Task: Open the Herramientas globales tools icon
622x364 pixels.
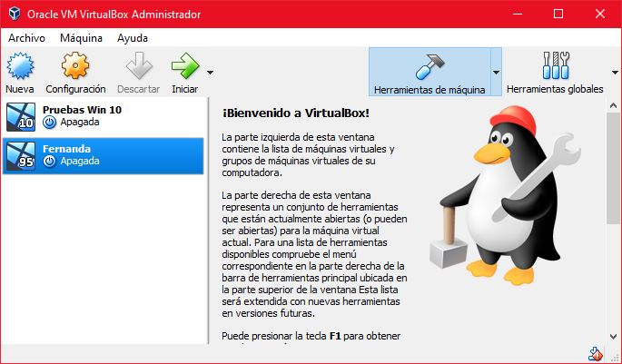Action: coord(556,66)
